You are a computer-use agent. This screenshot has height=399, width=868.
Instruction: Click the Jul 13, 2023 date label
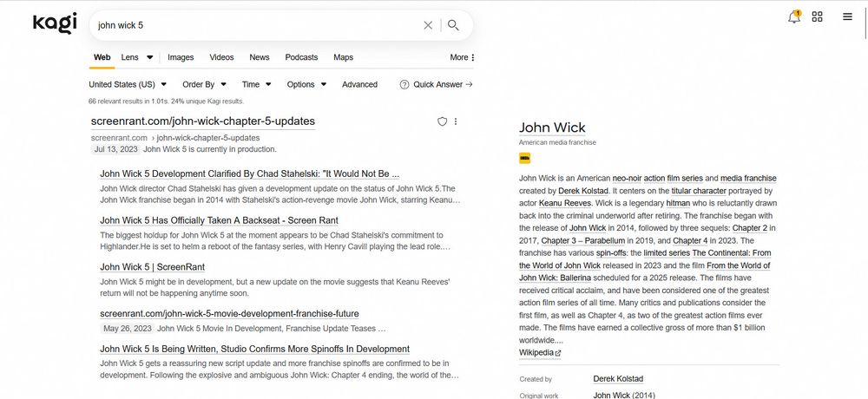[115, 149]
